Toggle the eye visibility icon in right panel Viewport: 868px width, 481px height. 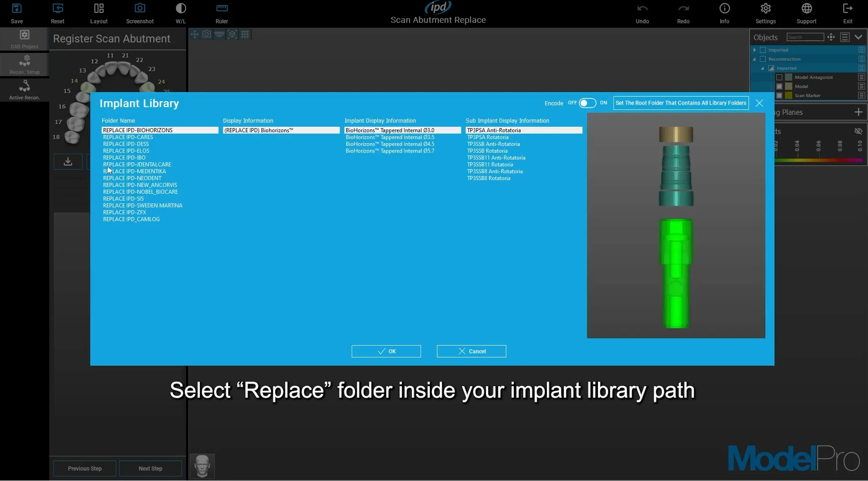[x=858, y=131]
